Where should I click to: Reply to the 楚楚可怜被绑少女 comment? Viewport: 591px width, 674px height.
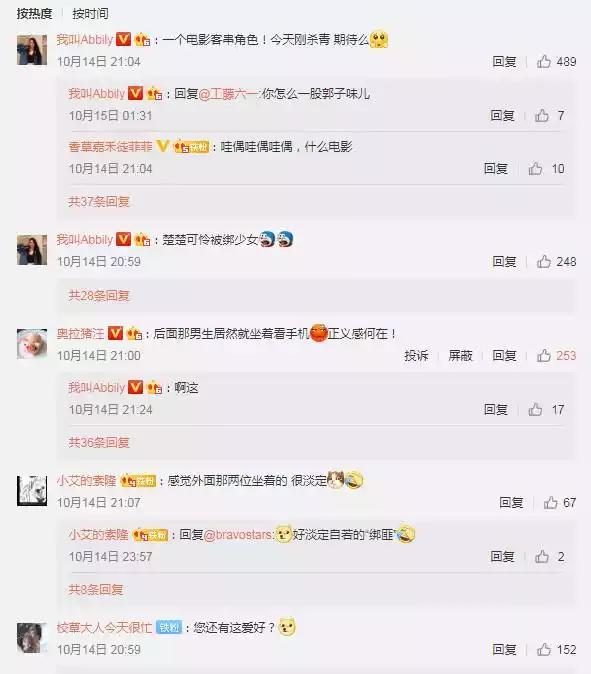point(505,261)
